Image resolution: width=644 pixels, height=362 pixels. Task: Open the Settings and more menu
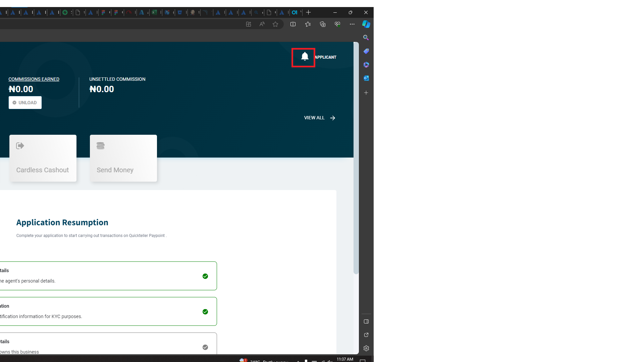pos(352,24)
